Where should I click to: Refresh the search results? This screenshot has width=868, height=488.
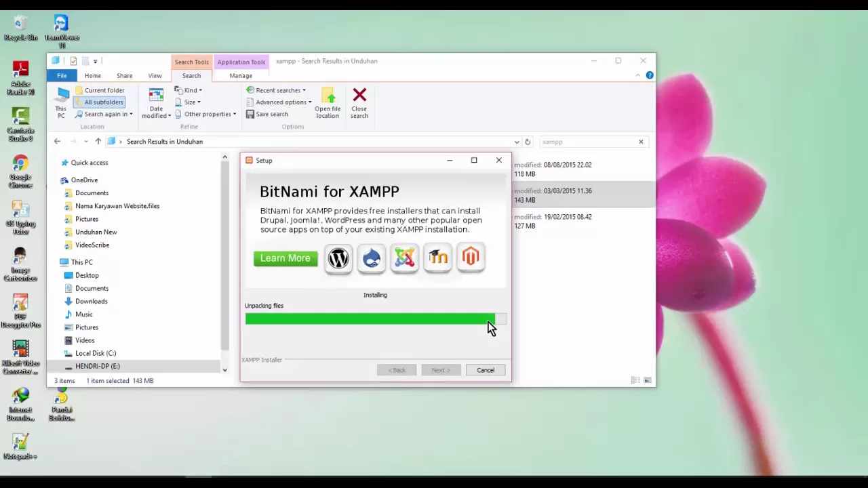point(528,142)
